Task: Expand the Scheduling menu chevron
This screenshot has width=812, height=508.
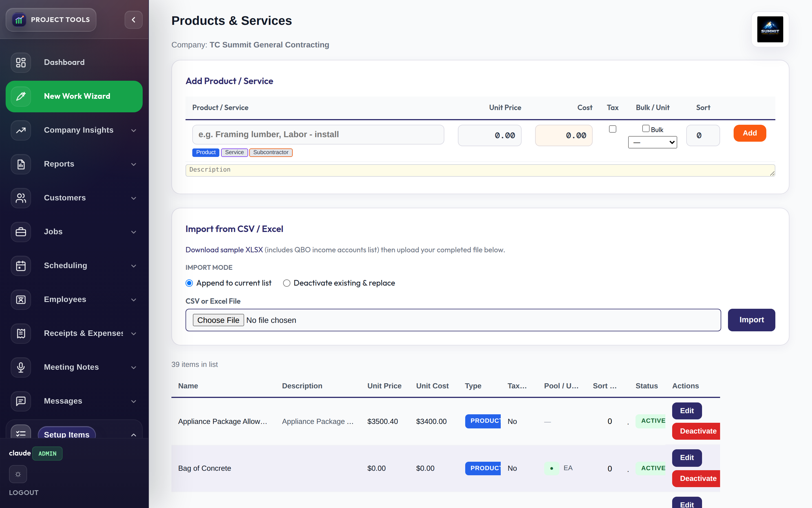Action: (134, 266)
